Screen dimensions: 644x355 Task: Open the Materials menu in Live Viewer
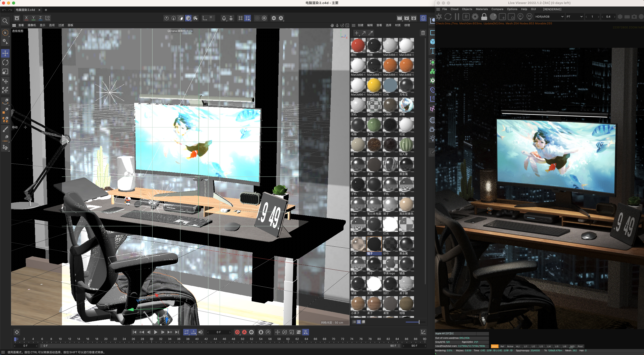[x=481, y=9]
